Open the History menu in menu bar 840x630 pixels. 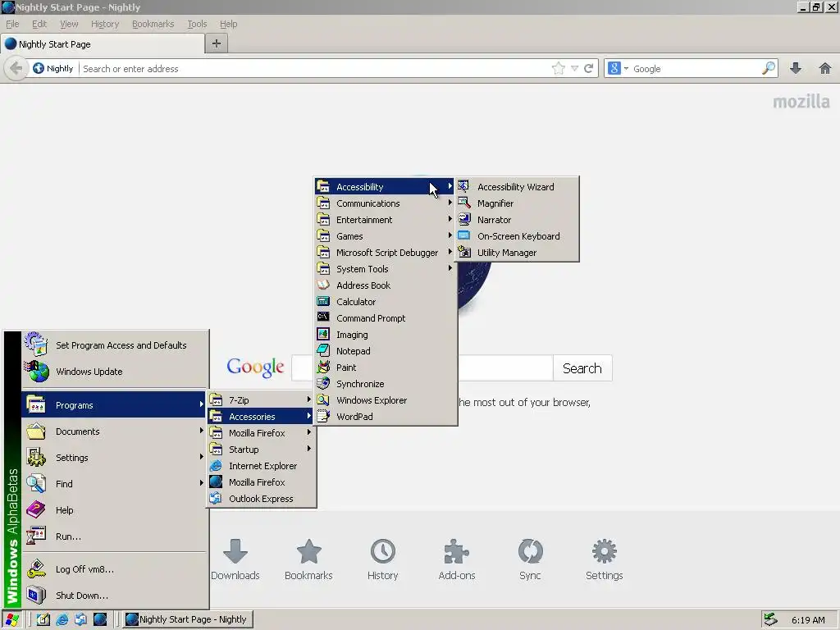coord(105,24)
